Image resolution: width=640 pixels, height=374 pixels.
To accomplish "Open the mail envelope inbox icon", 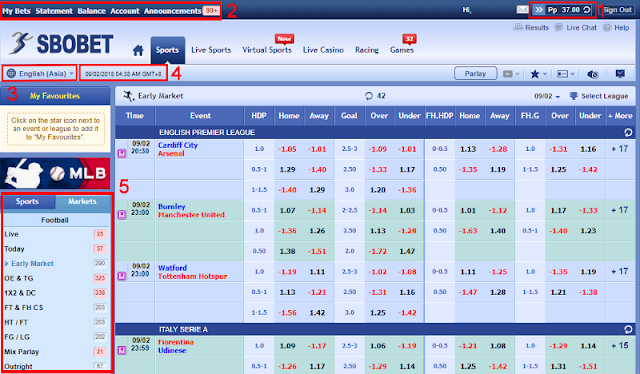I will 522,9.
